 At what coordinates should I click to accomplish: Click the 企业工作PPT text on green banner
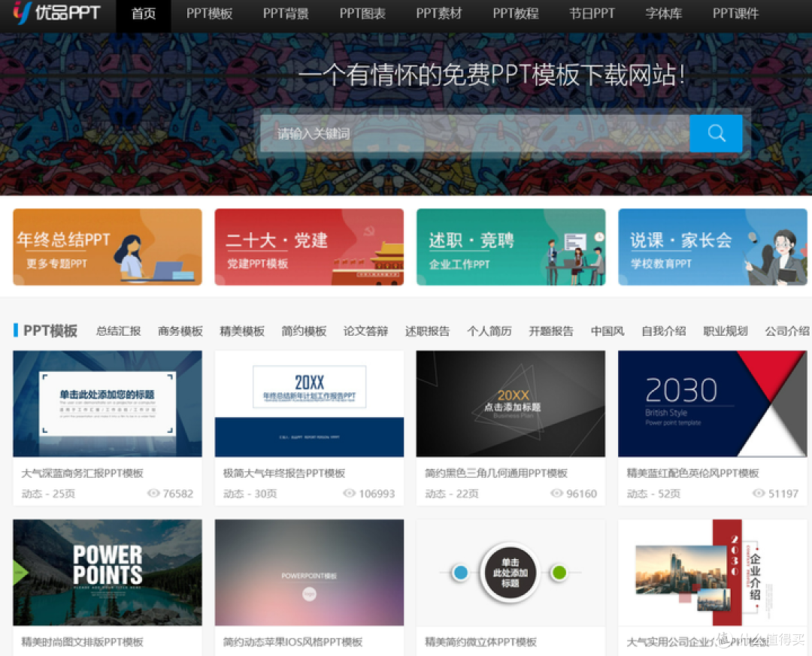[459, 265]
